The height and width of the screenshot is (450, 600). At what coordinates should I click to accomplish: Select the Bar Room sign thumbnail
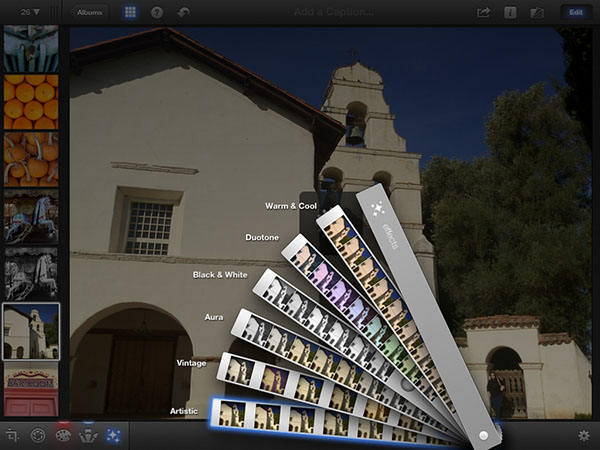point(31,390)
